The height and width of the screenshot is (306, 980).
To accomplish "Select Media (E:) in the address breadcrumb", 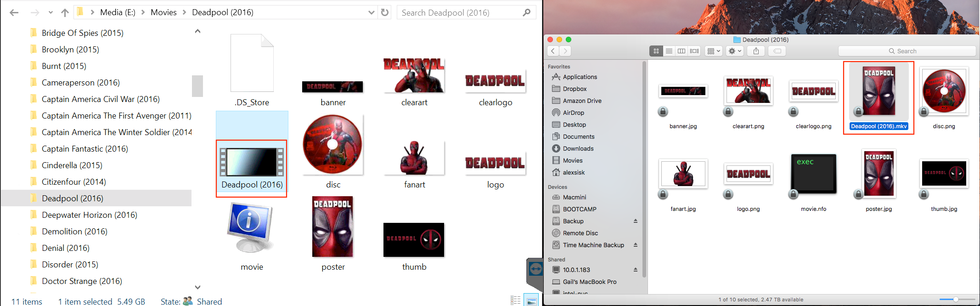I will (118, 12).
